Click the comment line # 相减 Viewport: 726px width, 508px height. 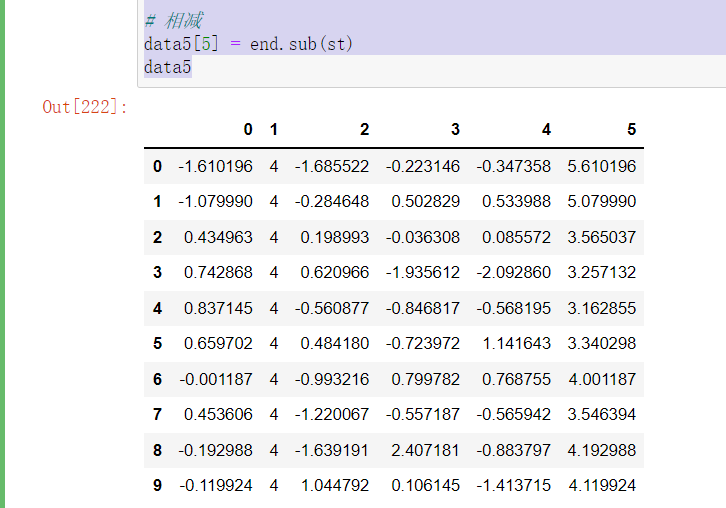174,21
